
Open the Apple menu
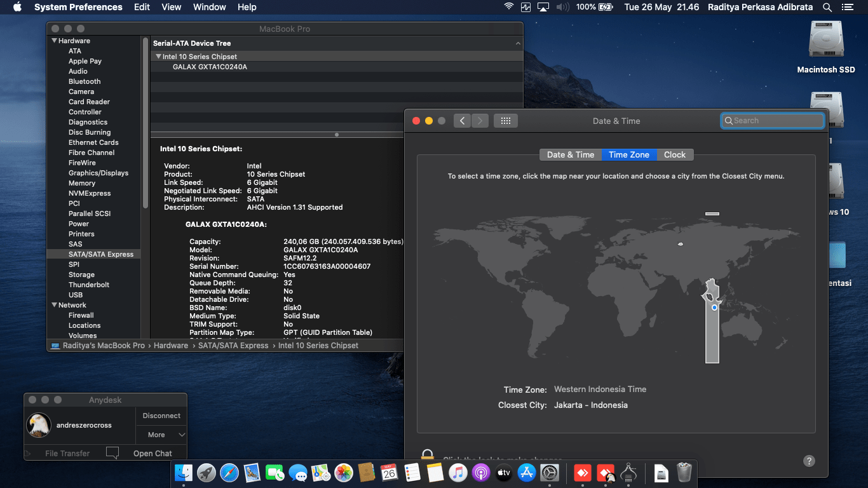[17, 7]
